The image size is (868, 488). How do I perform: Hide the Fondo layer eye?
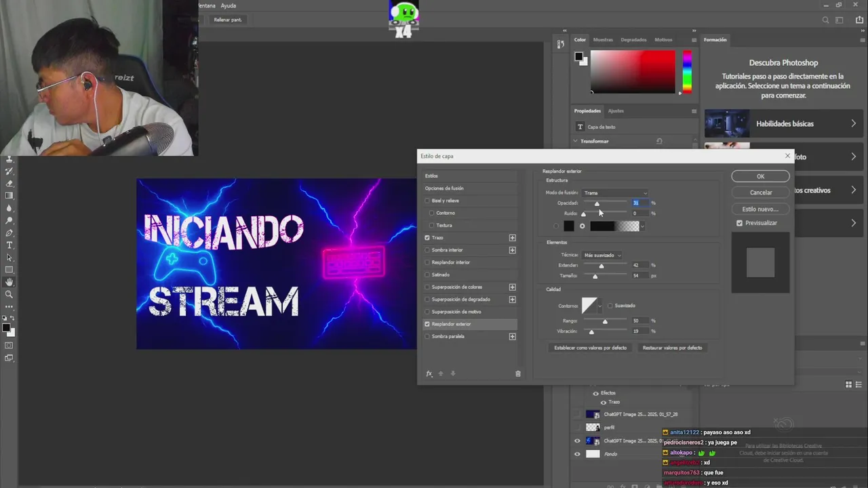click(578, 454)
